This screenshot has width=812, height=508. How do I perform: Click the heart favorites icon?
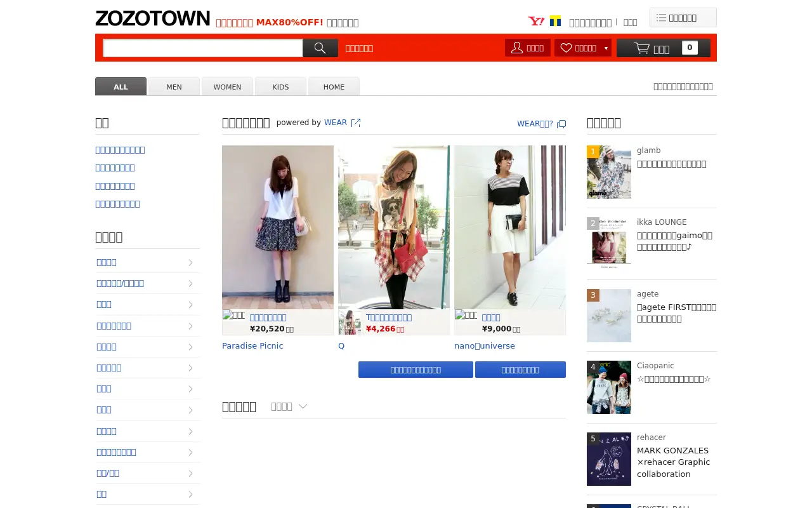(x=566, y=48)
